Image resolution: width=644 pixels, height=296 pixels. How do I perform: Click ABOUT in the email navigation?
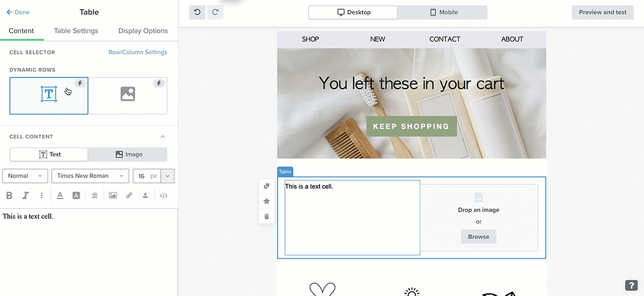512,39
